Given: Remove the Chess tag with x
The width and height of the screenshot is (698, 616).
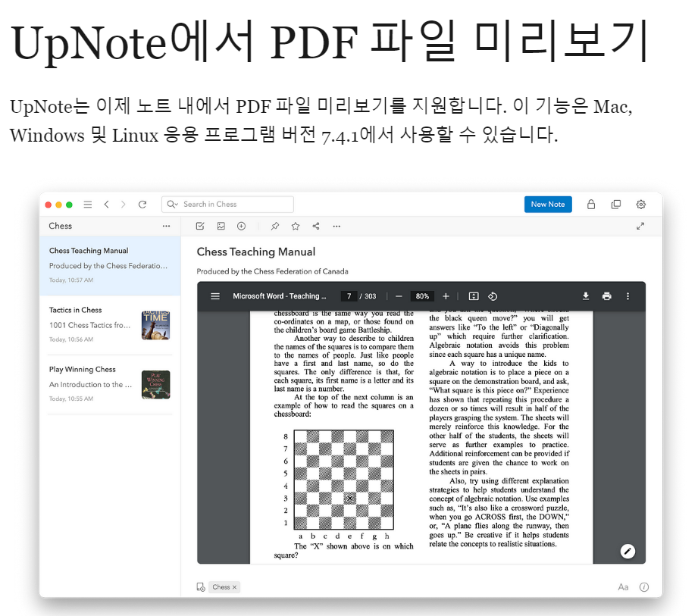Looking at the screenshot, I should pos(235,587).
